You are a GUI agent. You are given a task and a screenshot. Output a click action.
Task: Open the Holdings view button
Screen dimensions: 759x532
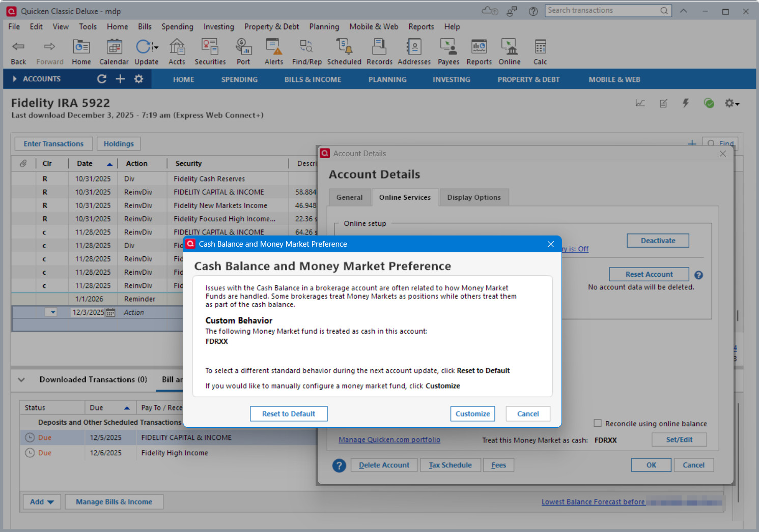point(119,144)
